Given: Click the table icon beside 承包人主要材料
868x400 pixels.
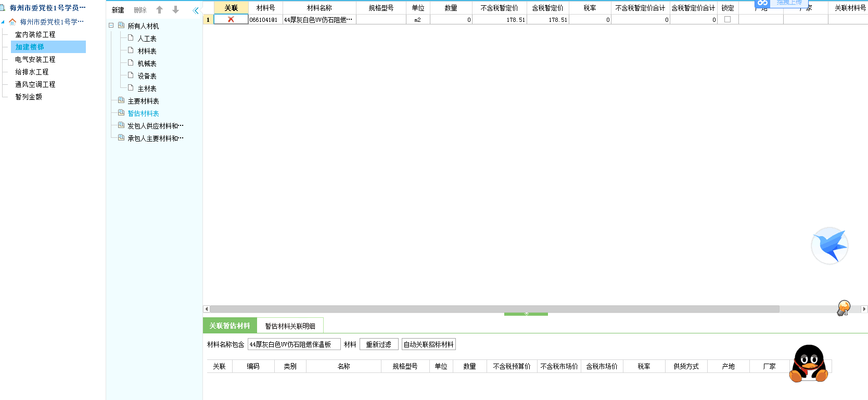Looking at the screenshot, I should (121, 138).
